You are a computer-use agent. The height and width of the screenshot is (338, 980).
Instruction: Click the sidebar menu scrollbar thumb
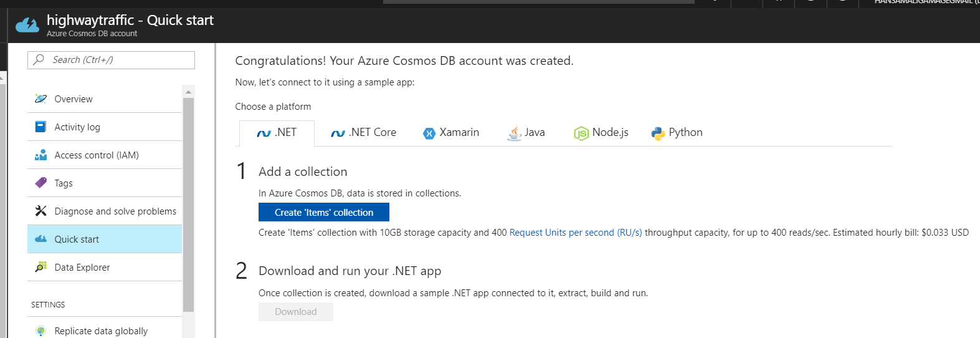[x=188, y=205]
